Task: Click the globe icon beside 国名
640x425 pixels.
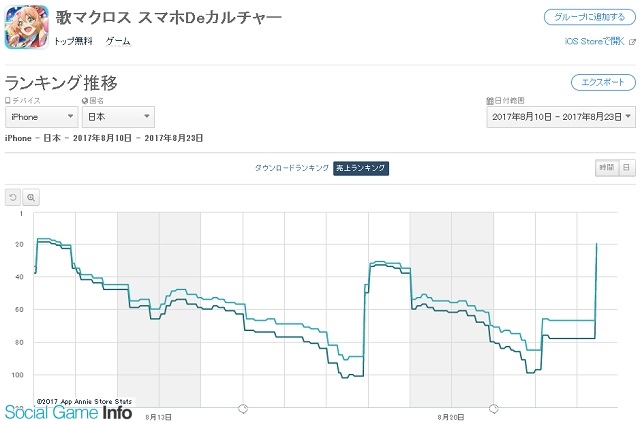Action: point(85,100)
